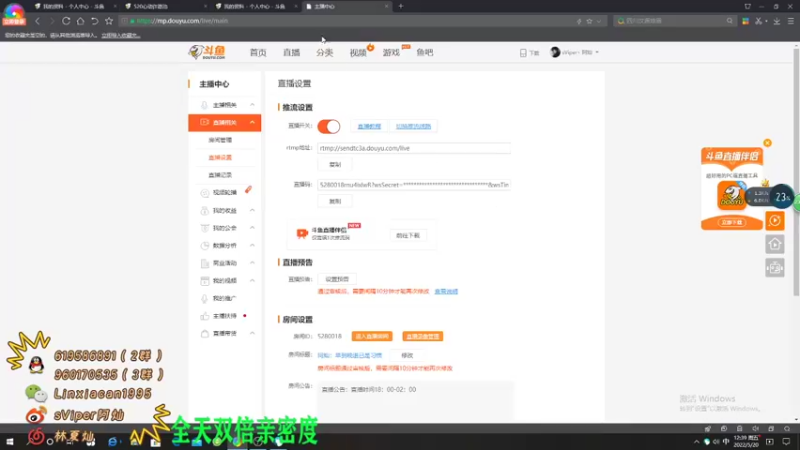Click the home icon in right floating bar
Viewport: 800px width, 450px height.
[774, 244]
